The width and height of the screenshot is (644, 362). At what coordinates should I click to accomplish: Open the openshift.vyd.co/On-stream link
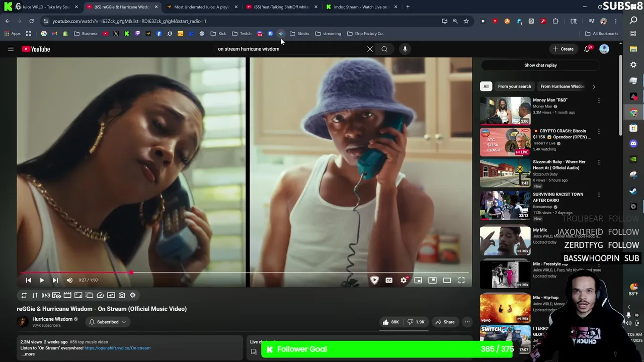click(117, 348)
